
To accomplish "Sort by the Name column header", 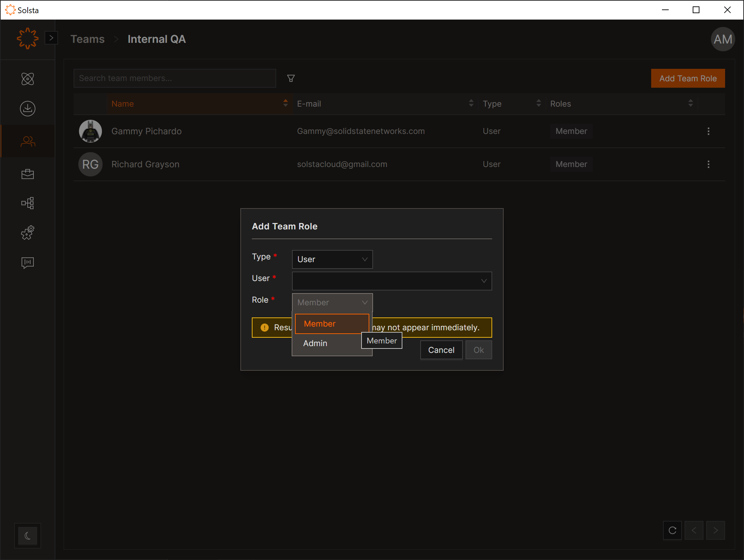I will [x=200, y=104].
